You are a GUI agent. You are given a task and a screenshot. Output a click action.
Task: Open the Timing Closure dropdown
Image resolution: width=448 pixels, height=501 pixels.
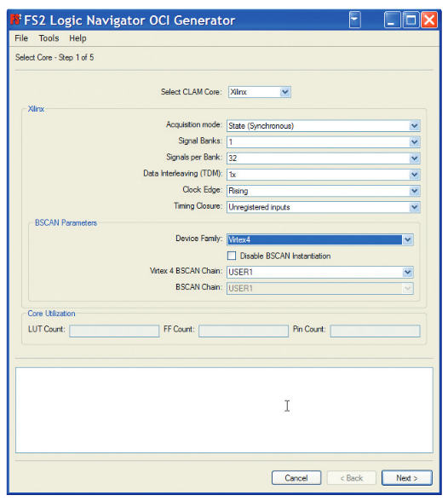coord(414,207)
